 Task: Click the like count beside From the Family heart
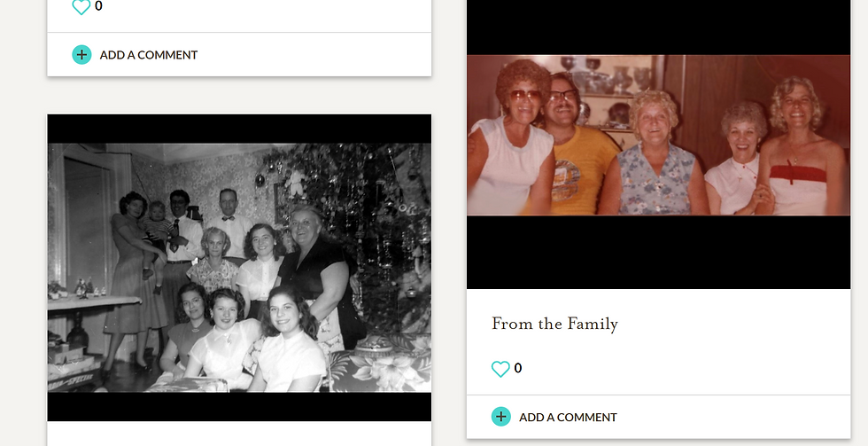[x=517, y=368]
